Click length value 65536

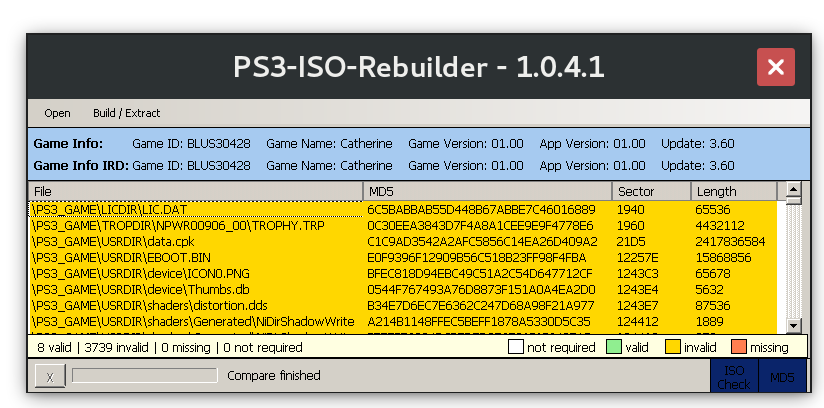713,210
